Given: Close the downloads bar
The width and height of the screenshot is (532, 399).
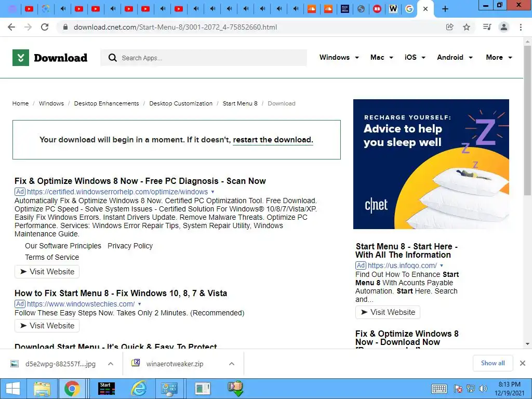Looking at the screenshot, I should tap(523, 363).
